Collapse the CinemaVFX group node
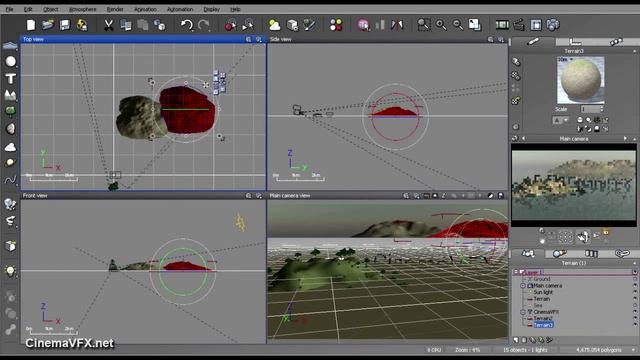 pos(523,312)
